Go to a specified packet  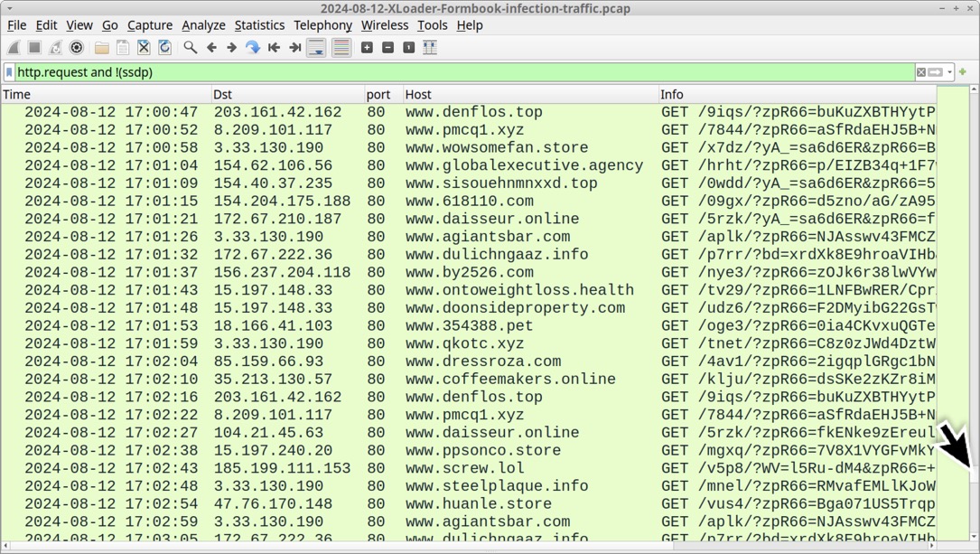[x=253, y=48]
